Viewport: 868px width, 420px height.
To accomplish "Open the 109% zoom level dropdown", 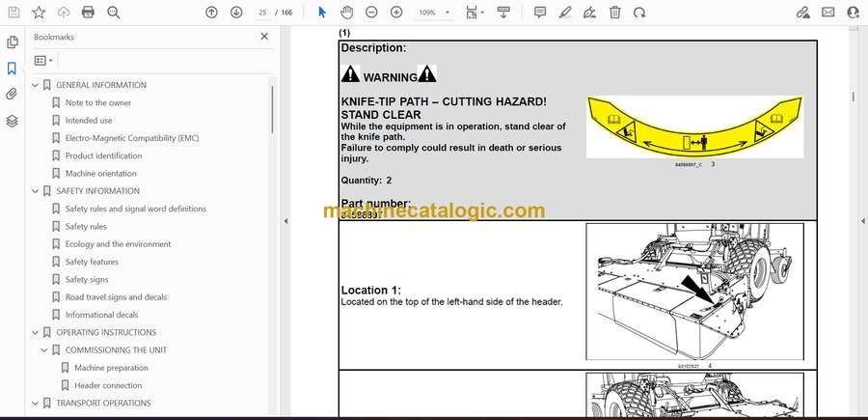I will click(x=433, y=13).
